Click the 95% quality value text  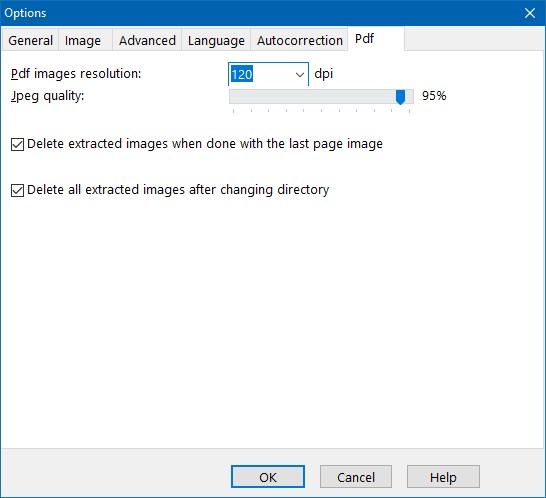point(434,96)
